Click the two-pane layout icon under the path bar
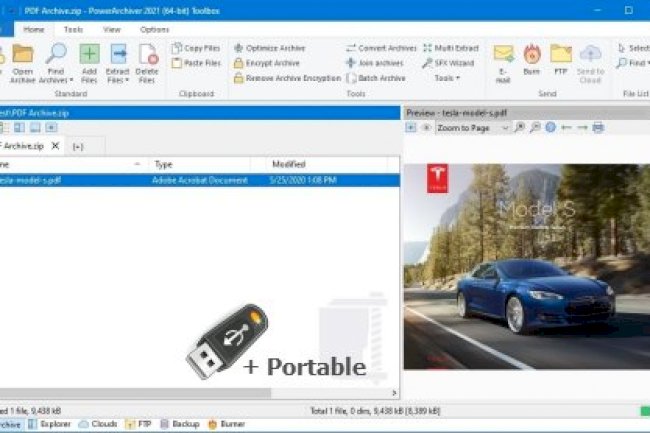The image size is (650, 433). click(19, 128)
